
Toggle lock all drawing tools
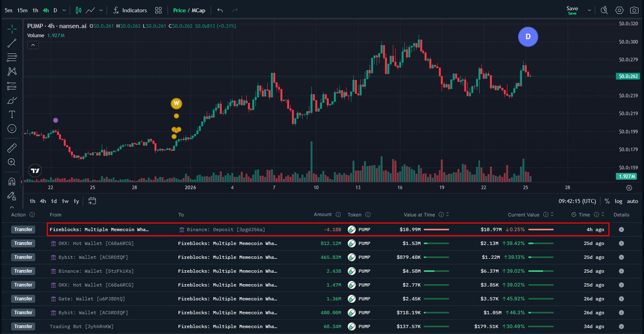12,196
